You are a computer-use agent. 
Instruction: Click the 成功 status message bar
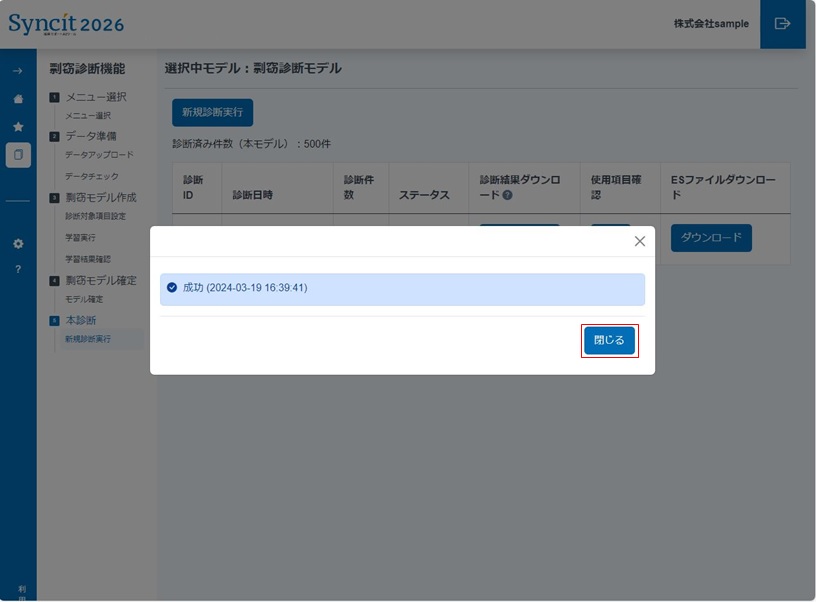pyautogui.click(x=402, y=288)
